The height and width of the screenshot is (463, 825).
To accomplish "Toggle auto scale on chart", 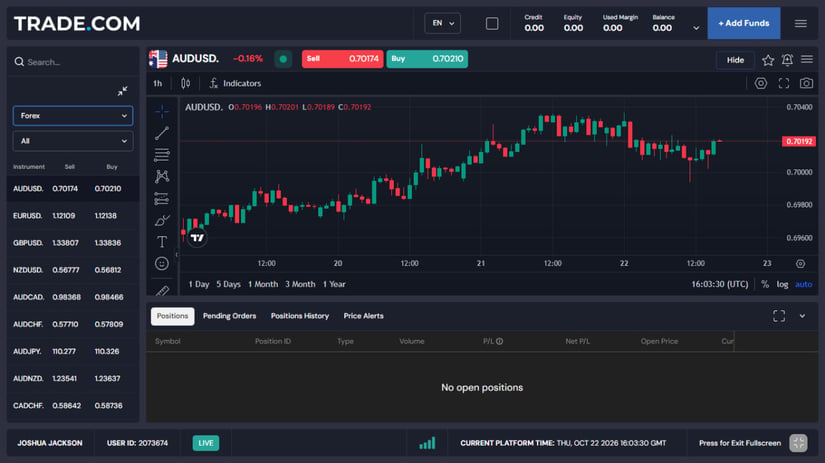I will (803, 284).
